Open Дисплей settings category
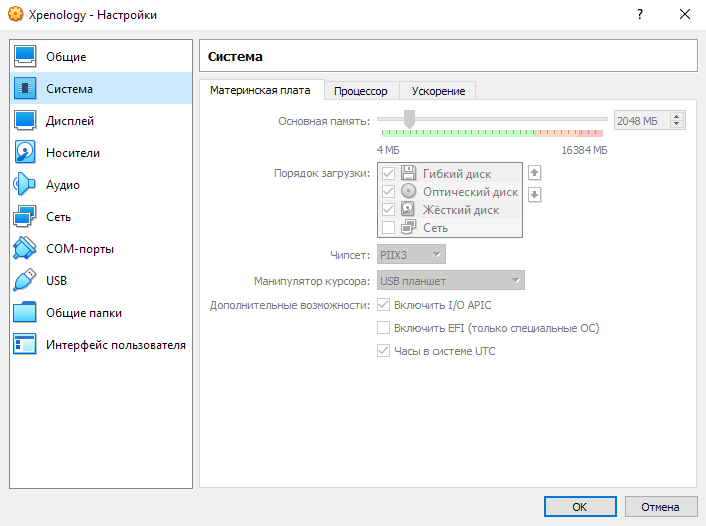 (101, 120)
